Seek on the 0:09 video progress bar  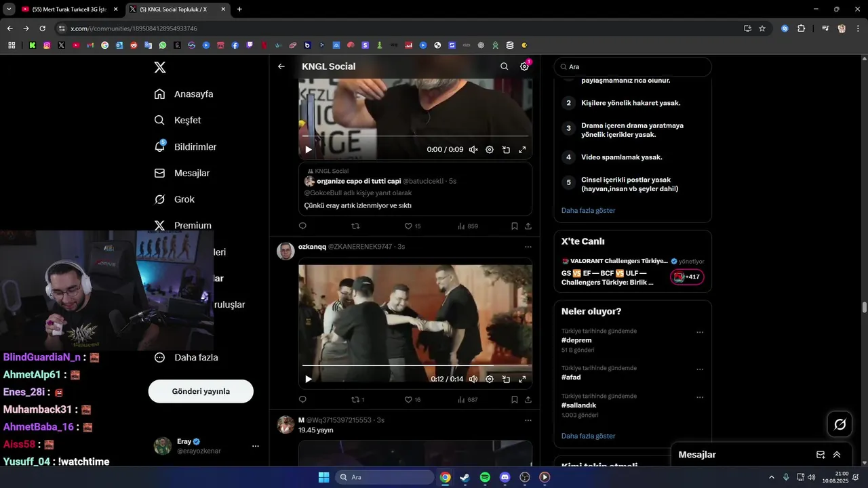[x=415, y=136]
